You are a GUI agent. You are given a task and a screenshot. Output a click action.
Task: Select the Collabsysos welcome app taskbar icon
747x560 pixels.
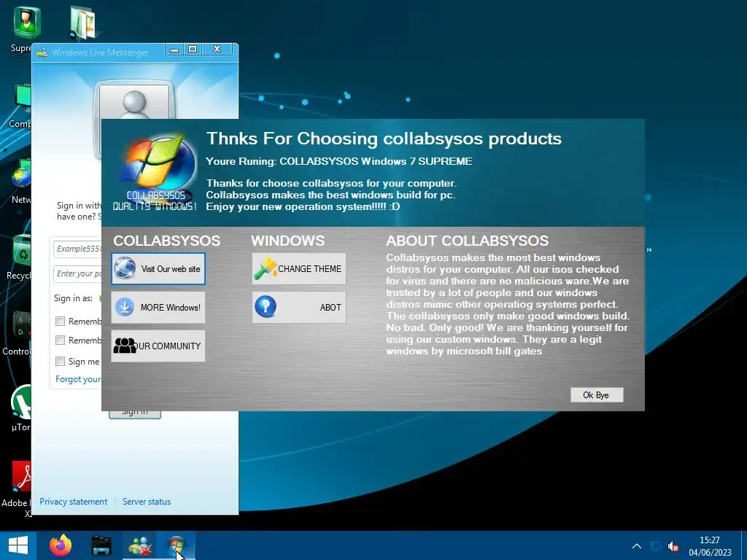coord(177,545)
